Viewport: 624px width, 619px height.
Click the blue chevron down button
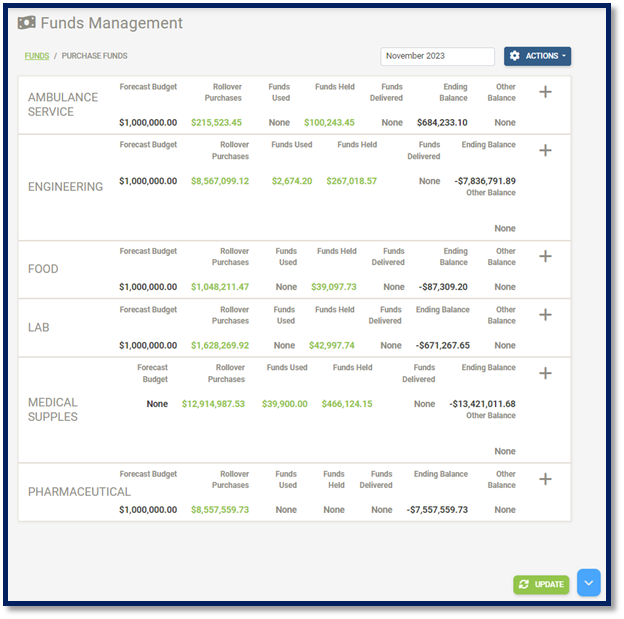589,583
